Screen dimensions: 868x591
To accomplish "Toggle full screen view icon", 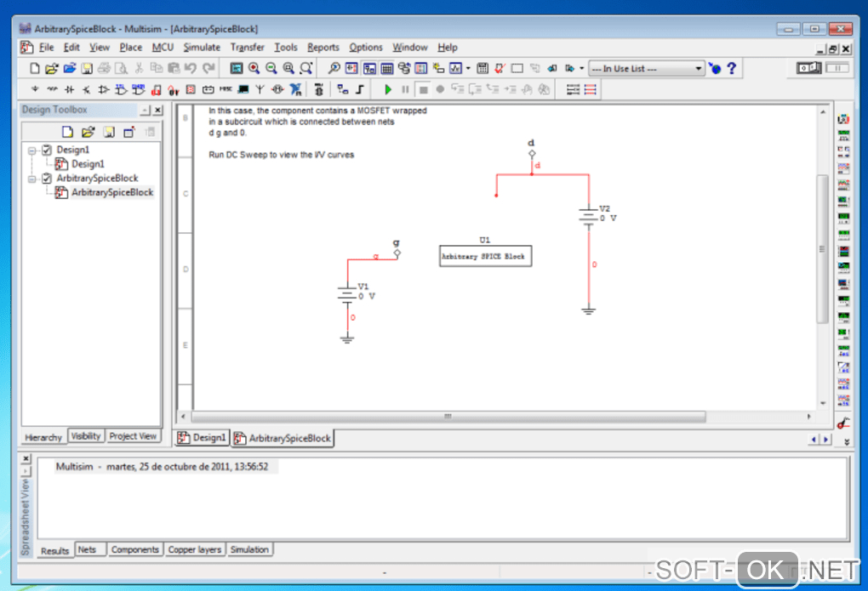I will tap(237, 69).
